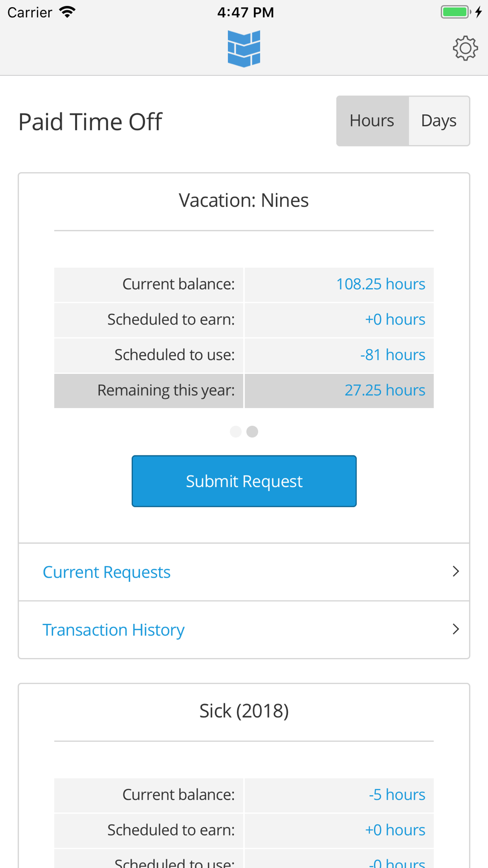Tap the Vacation +0 hours scheduled to earn
Viewport: 488px width, 868px height.
pos(395,319)
